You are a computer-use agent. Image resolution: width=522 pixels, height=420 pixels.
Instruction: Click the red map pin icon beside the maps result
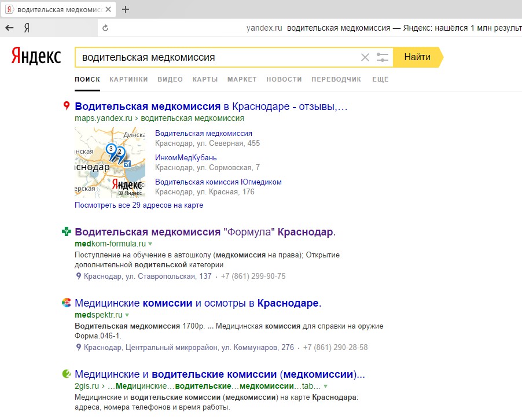tap(67, 105)
